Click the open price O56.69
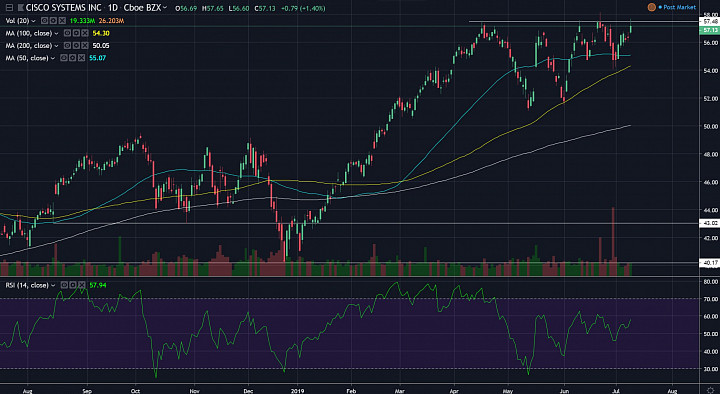The width and height of the screenshot is (720, 394). point(186,8)
